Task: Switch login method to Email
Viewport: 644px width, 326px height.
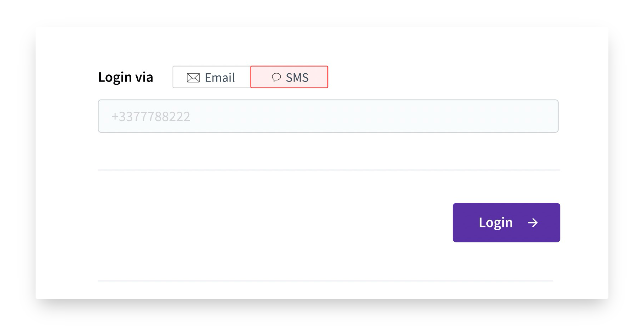Action: pos(212,77)
